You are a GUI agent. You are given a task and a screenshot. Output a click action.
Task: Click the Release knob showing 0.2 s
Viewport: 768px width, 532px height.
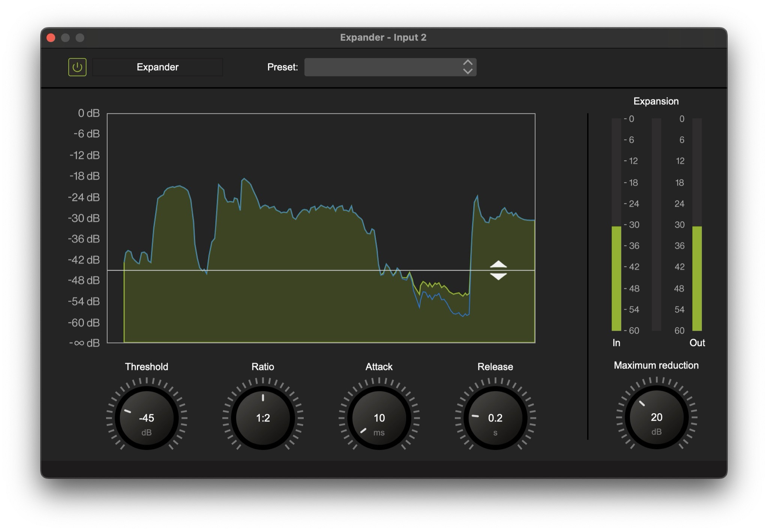pyautogui.click(x=495, y=418)
